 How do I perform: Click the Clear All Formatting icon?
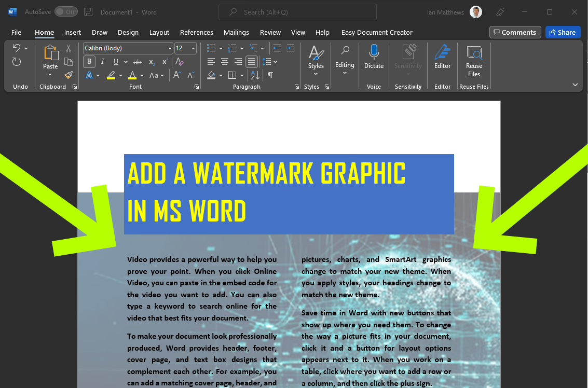pyautogui.click(x=180, y=62)
